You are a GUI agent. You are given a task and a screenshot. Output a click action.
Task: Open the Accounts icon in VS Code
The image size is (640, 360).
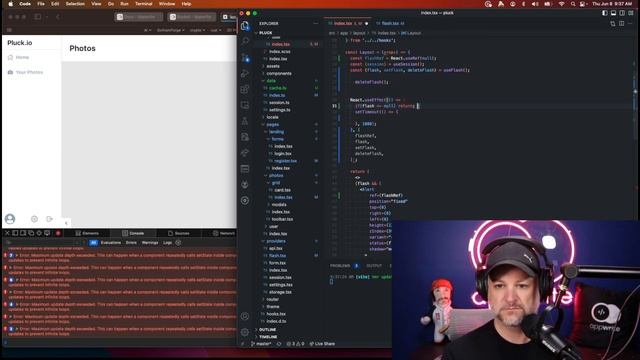(x=245, y=316)
